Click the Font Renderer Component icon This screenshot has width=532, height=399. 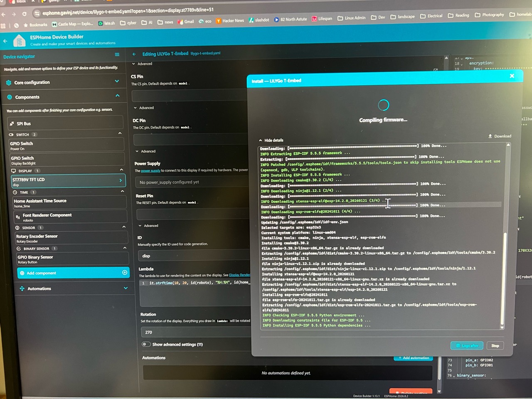[18, 217]
